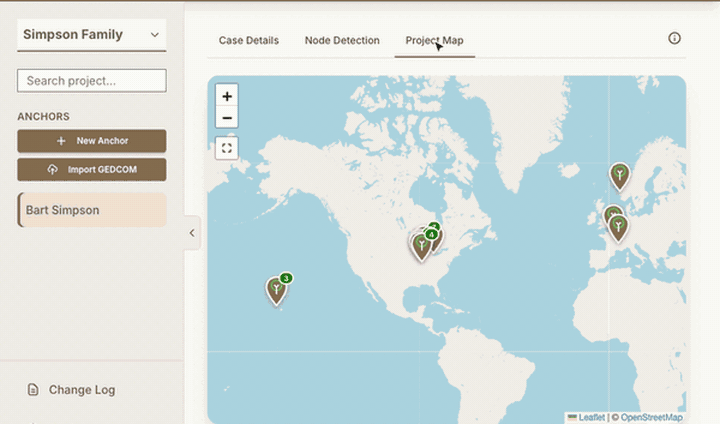Click the Scandinavia map marker

point(619,176)
